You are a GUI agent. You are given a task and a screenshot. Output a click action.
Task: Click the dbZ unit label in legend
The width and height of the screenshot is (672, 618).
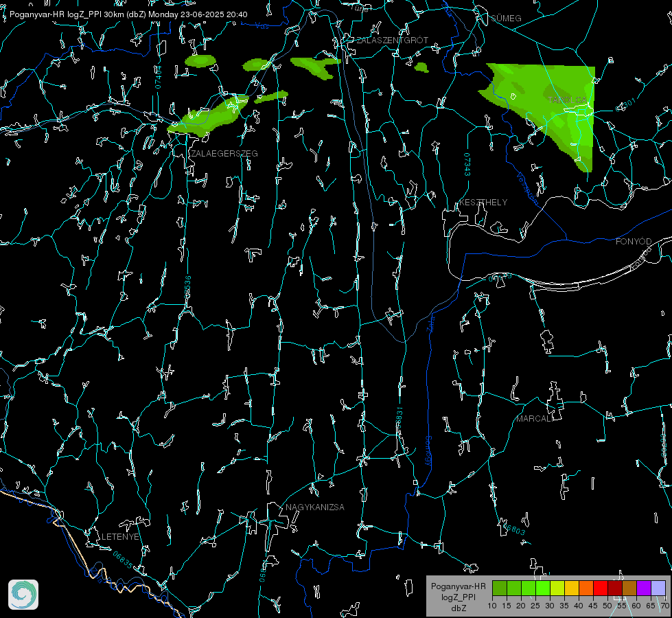[458, 608]
